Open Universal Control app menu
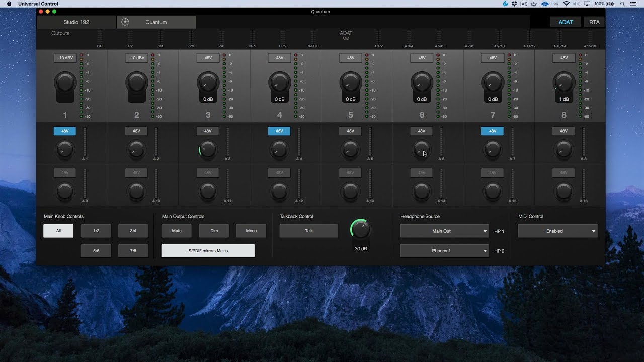 pos(38,4)
